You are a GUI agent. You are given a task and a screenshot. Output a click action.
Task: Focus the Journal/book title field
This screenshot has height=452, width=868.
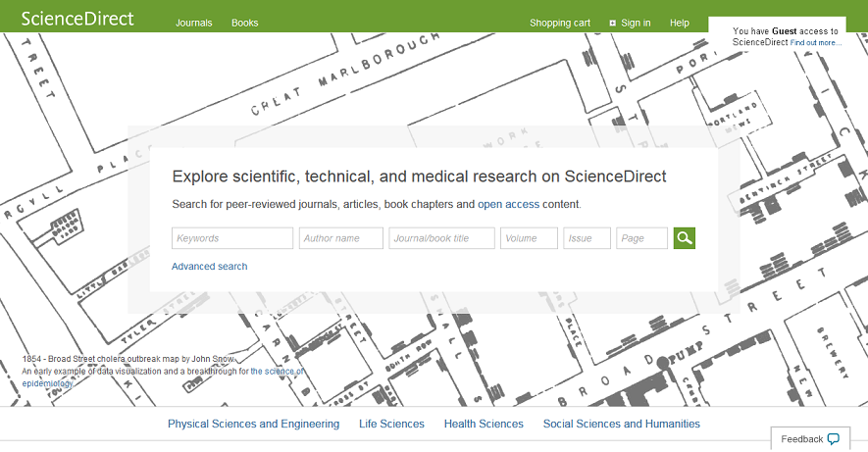click(x=441, y=238)
